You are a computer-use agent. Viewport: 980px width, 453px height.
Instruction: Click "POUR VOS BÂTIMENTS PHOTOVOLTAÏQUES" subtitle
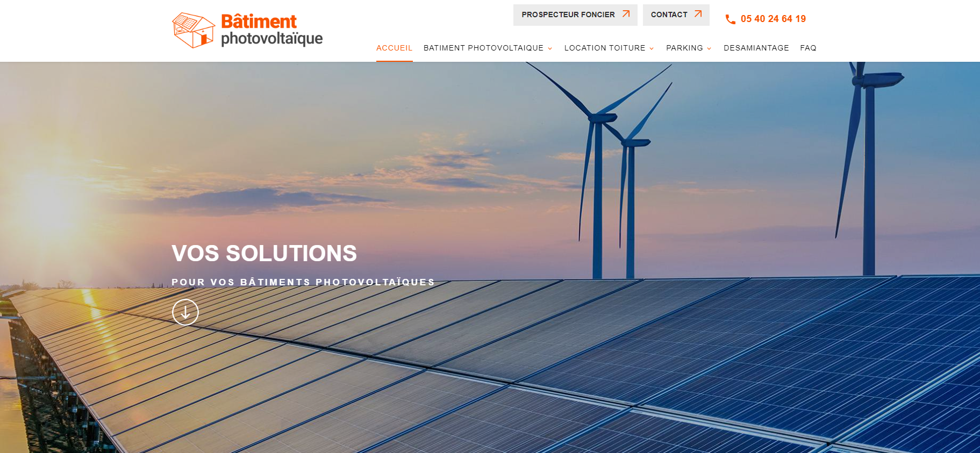(303, 282)
